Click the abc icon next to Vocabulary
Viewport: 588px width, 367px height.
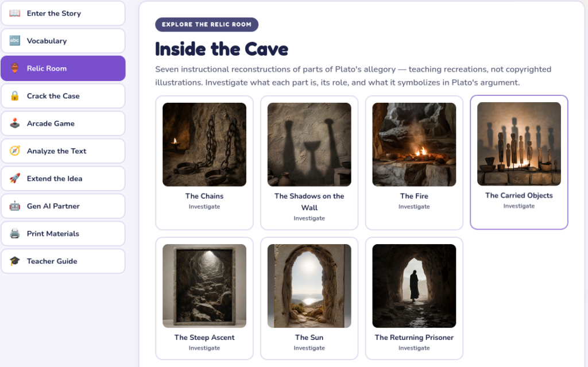(14, 41)
